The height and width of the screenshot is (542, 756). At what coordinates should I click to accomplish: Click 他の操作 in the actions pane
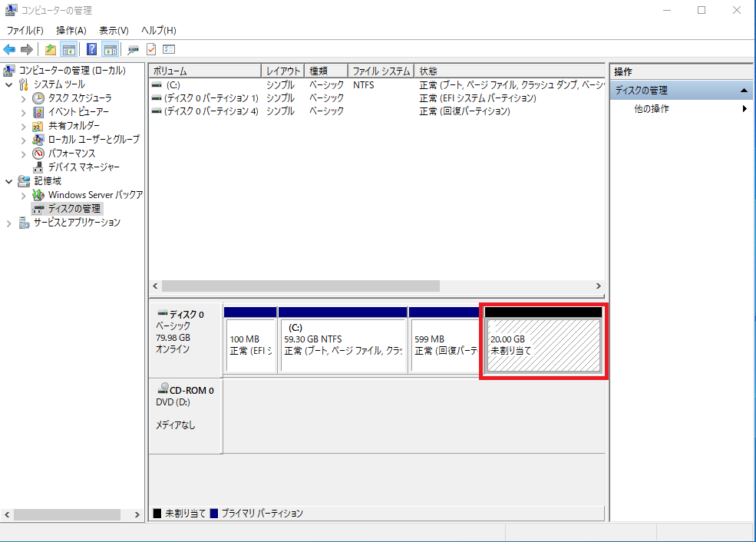(x=652, y=109)
